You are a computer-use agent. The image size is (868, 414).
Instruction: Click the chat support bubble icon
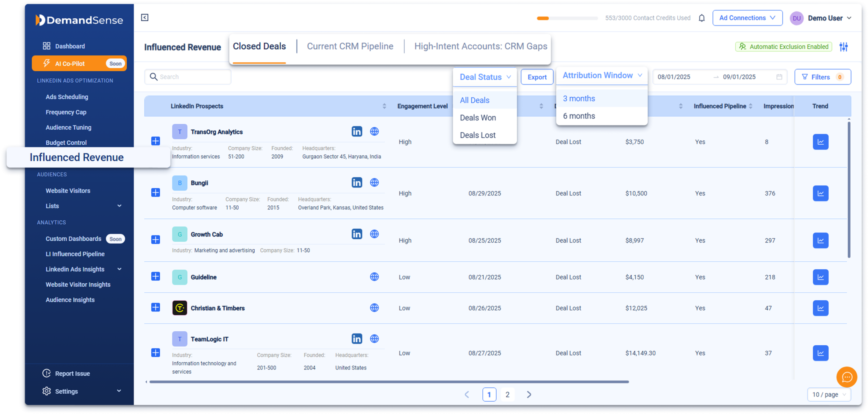coord(847,377)
